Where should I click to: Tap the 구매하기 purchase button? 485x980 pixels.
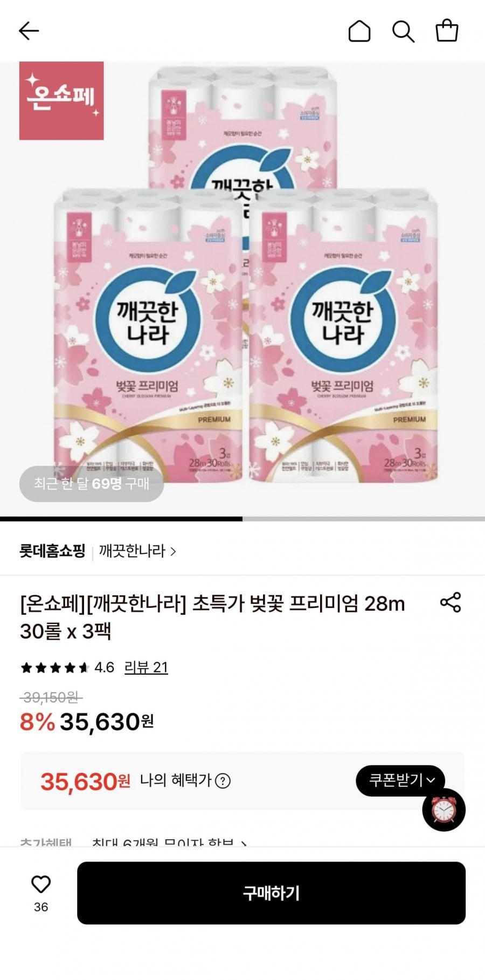coord(271,893)
